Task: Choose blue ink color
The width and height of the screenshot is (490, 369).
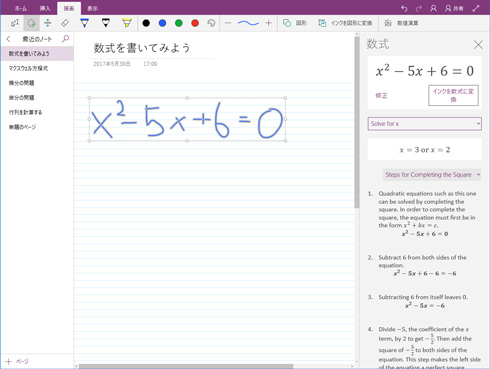Action: [x=162, y=23]
